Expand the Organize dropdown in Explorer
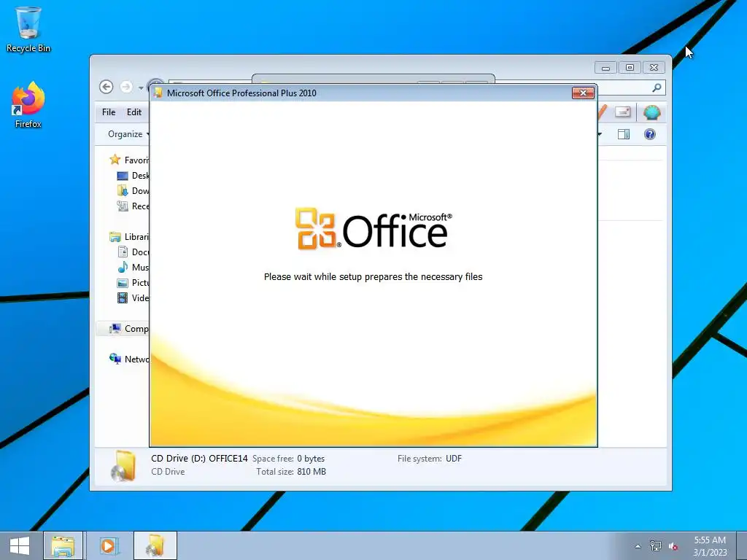 (128, 134)
